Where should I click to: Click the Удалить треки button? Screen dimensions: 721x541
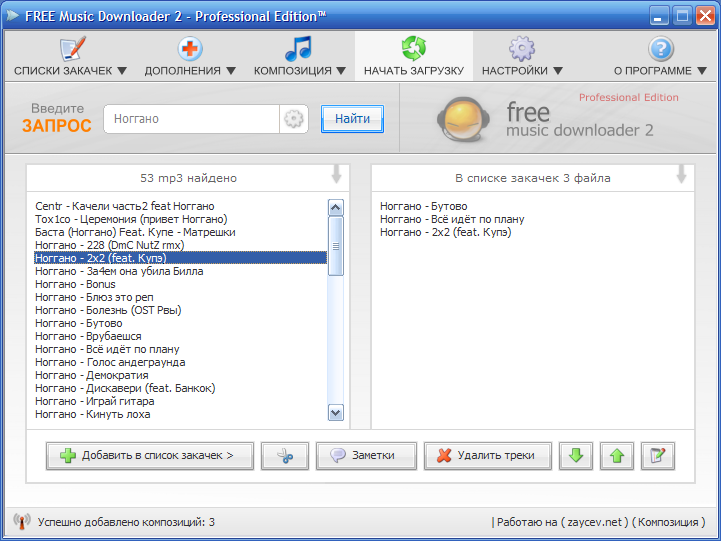pos(488,456)
